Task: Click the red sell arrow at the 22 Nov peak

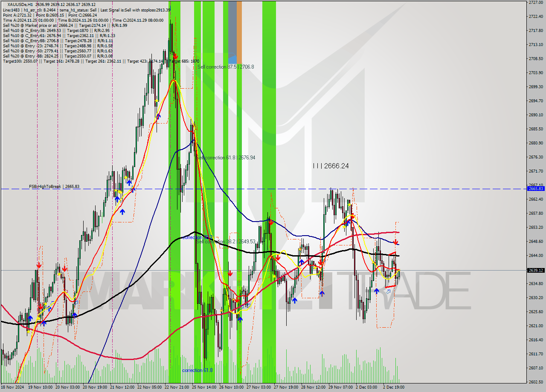Action: pyautogui.click(x=175, y=56)
